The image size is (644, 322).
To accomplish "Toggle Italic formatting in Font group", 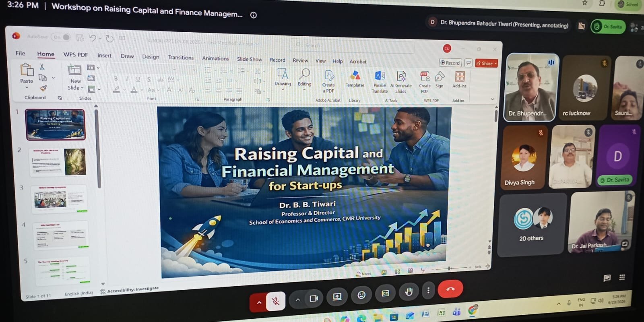I will [127, 79].
